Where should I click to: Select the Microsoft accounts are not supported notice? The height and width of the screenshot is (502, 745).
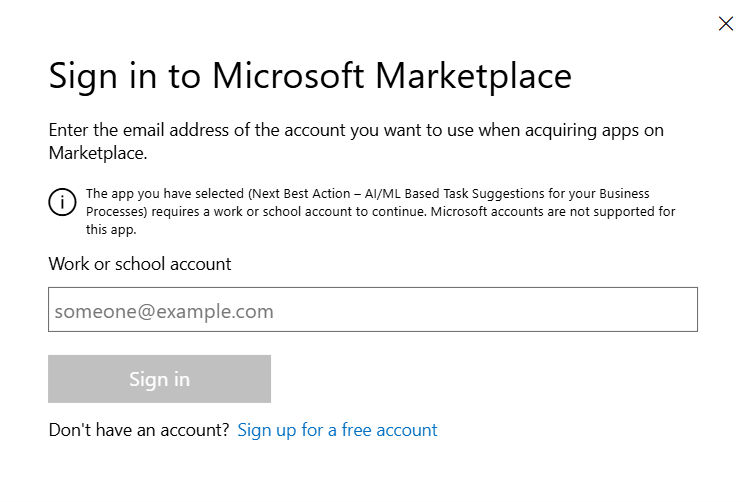click(x=544, y=212)
